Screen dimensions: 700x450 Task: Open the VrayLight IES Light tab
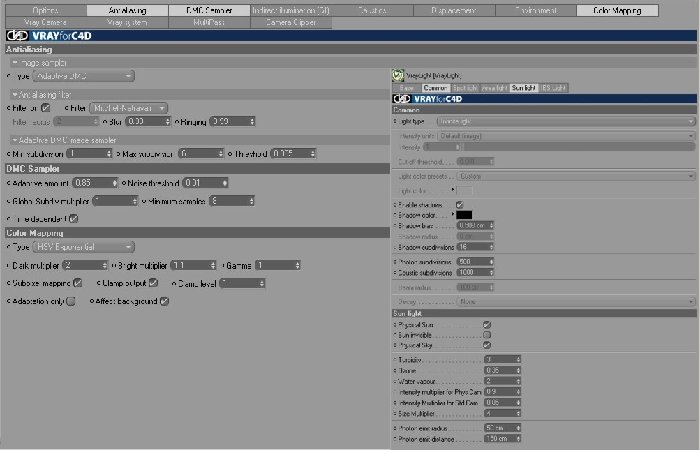coord(553,88)
